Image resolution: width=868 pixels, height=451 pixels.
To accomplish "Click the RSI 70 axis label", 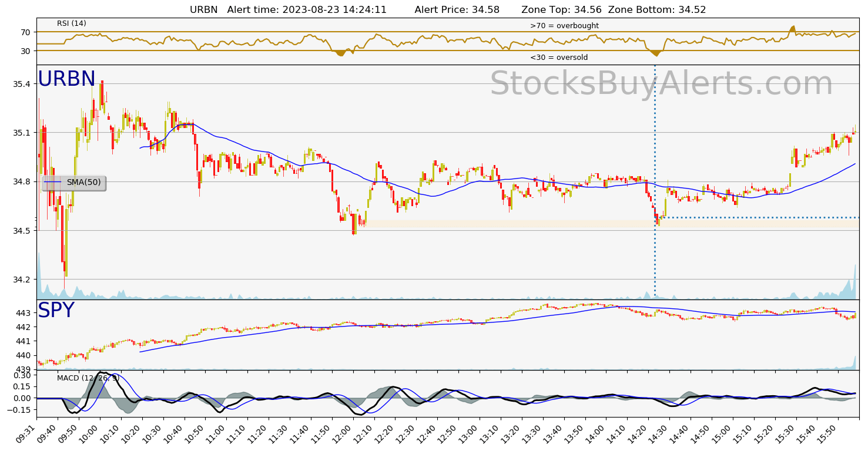I will tap(25, 32).
